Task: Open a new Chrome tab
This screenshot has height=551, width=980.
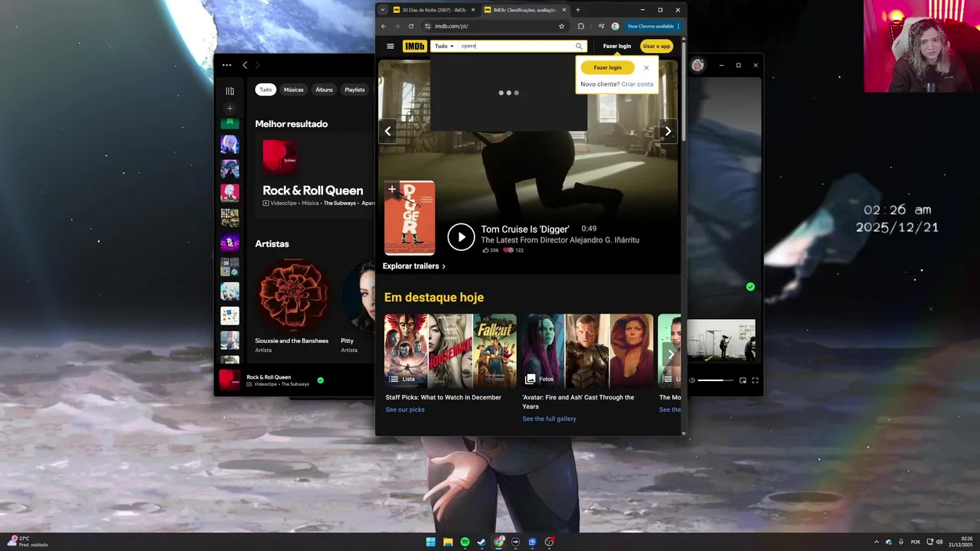Action: pos(577,10)
